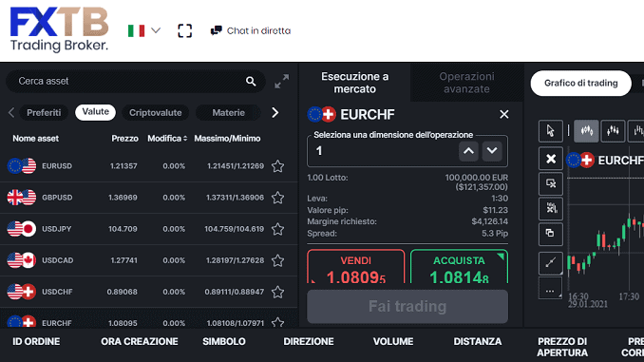The width and height of the screenshot is (644, 362).
Task: Select the Criptovalute category tab
Action: click(x=155, y=112)
